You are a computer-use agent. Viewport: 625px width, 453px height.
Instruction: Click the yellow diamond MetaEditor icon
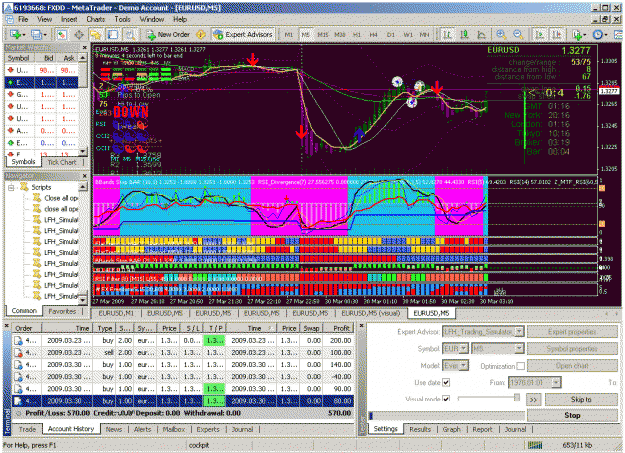point(201,35)
